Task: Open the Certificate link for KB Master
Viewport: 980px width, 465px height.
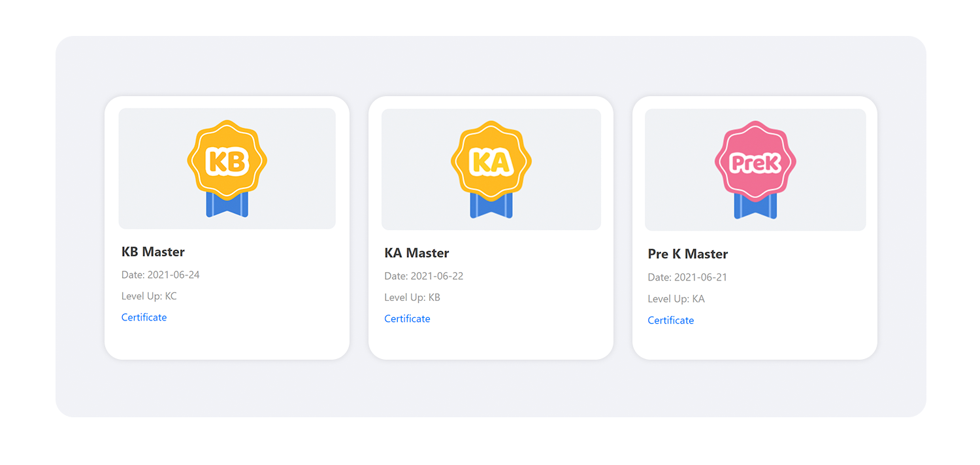Action: pos(144,317)
